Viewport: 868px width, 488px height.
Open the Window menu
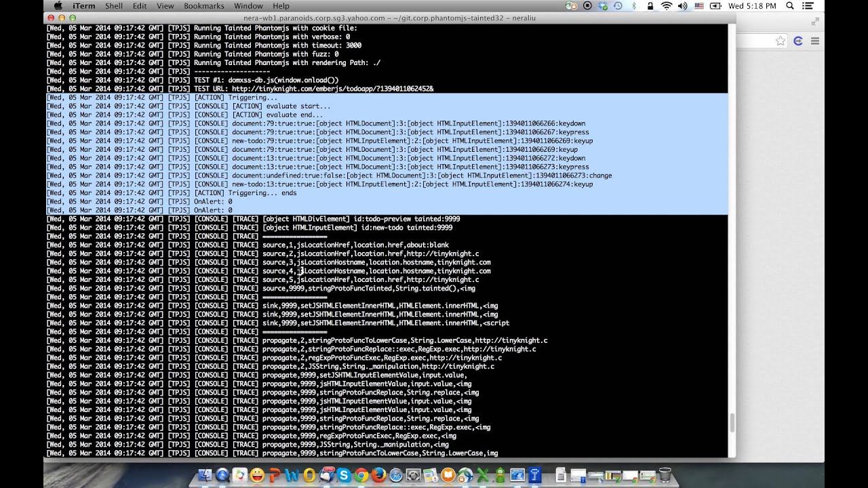(x=248, y=5)
